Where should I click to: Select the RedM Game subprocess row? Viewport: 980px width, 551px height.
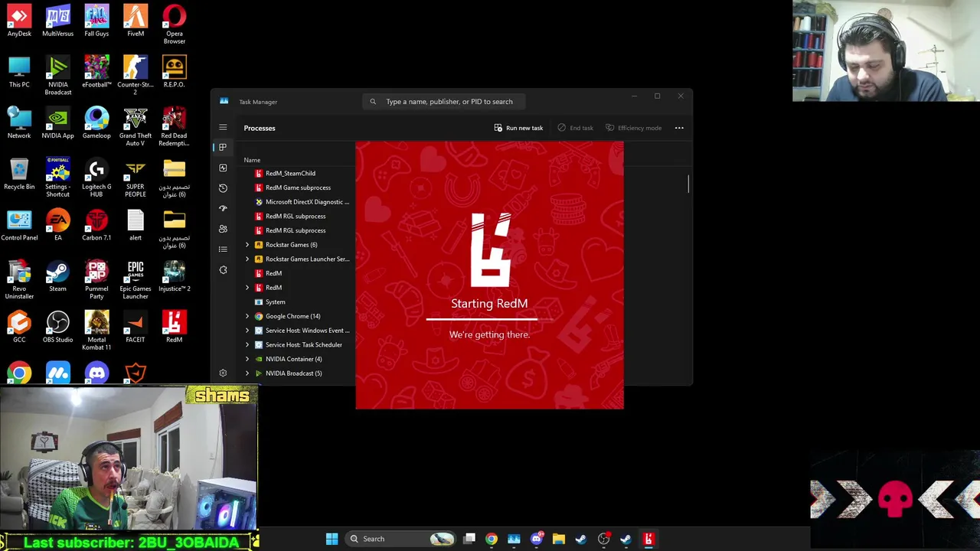click(299, 187)
